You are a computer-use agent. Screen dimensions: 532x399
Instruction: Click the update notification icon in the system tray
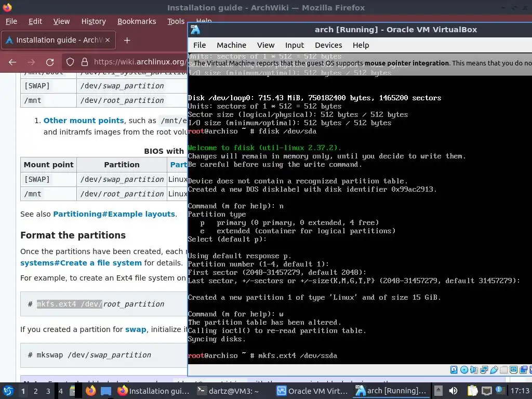coord(500,391)
